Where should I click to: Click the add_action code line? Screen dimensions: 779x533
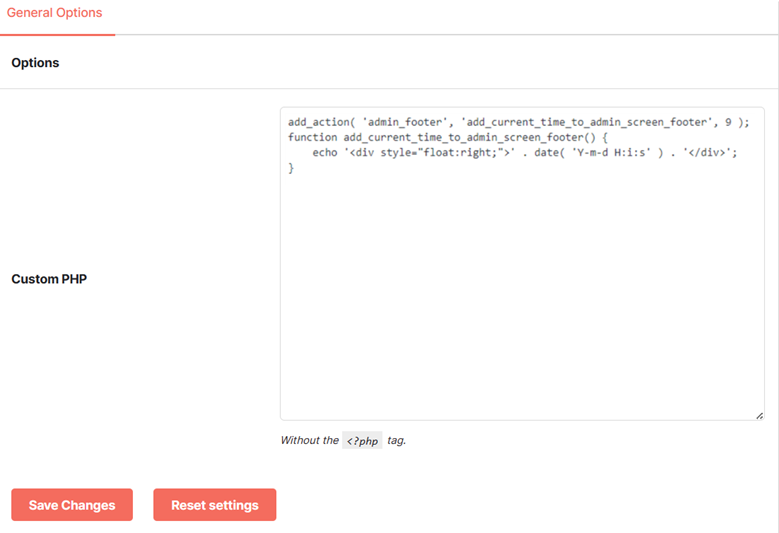[519, 122]
